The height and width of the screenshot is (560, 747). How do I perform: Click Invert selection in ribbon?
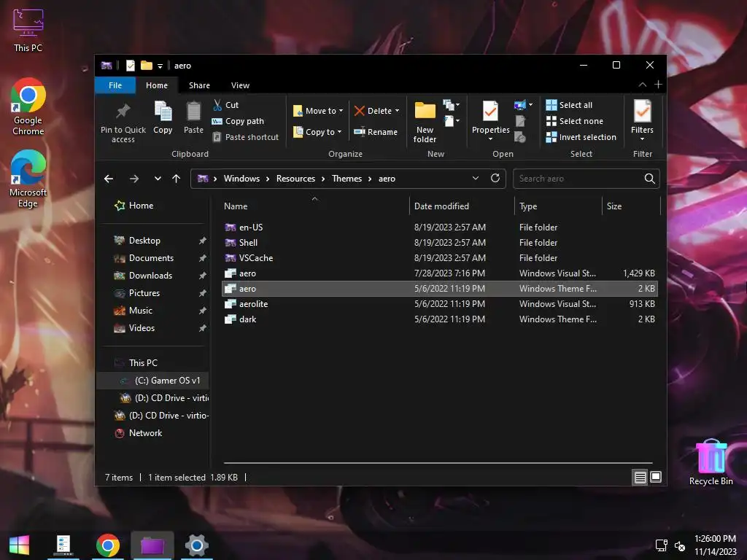click(x=581, y=137)
